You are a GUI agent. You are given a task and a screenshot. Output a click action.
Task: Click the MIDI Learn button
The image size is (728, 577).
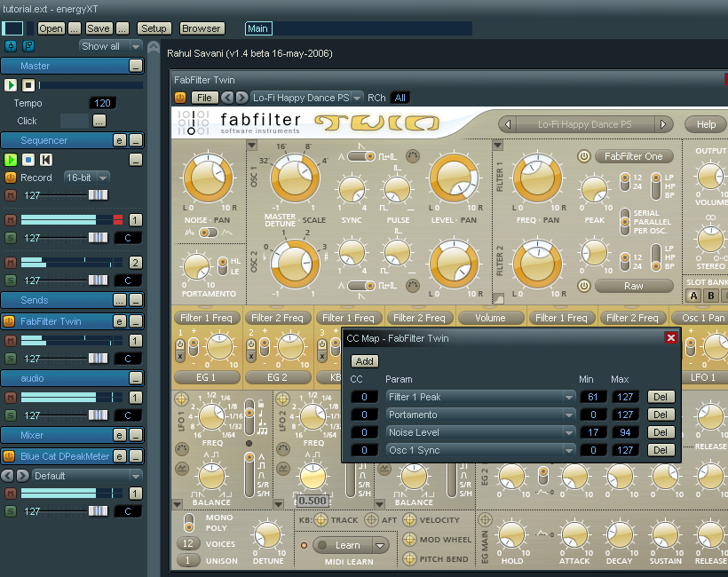click(x=343, y=545)
